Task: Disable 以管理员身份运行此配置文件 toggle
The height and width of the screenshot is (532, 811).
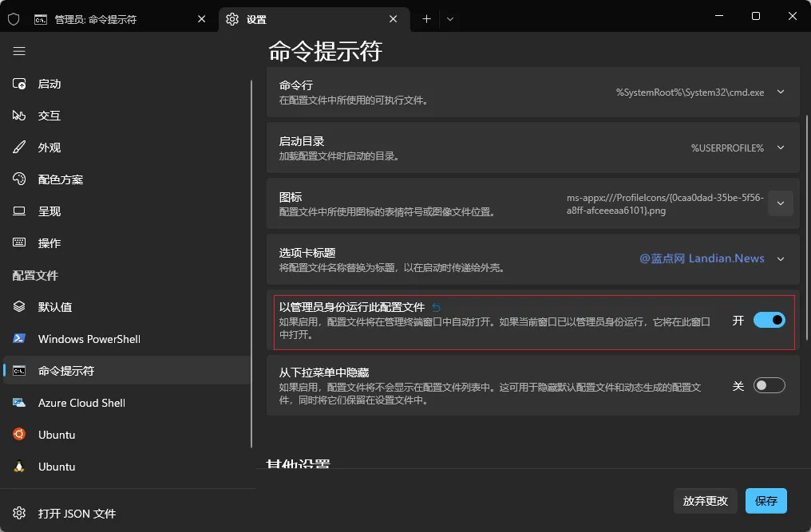Action: click(769, 319)
